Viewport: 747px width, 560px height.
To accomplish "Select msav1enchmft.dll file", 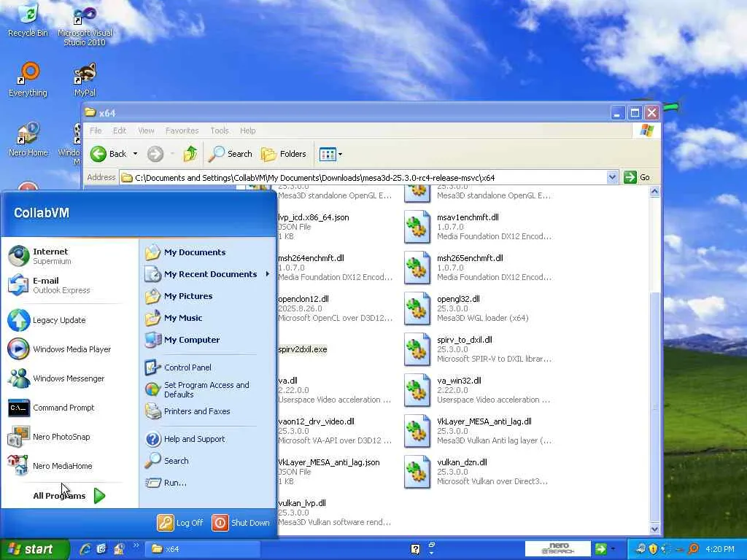I will [x=477, y=227].
